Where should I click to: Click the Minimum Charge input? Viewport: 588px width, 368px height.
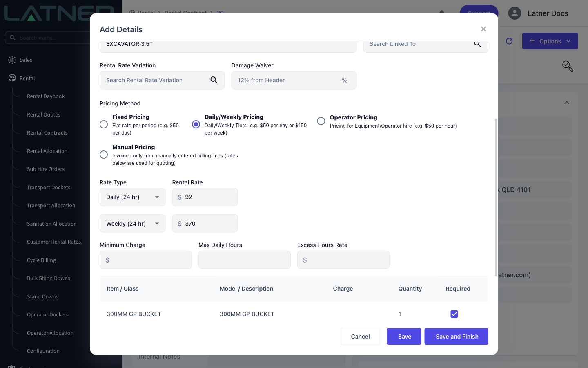[146, 260]
